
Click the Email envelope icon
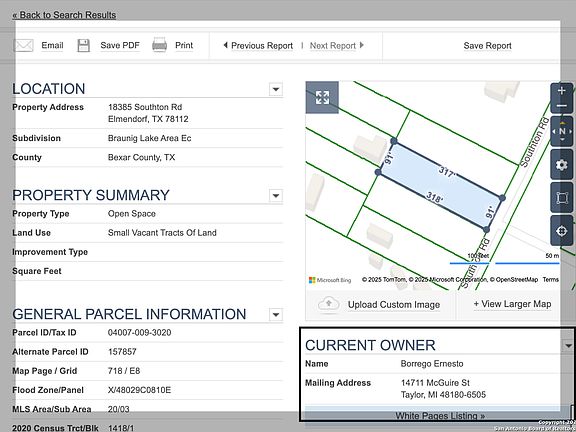[x=24, y=46]
